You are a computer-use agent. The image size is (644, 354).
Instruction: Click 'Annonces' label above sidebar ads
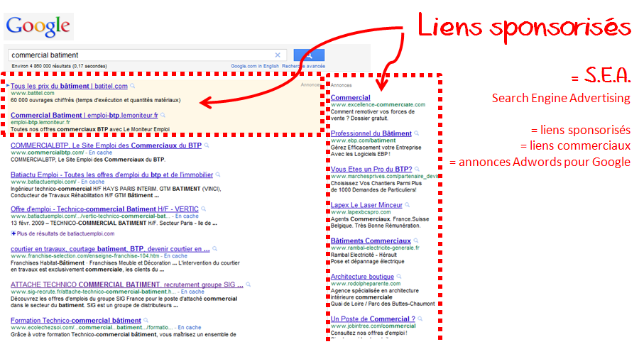click(x=342, y=85)
